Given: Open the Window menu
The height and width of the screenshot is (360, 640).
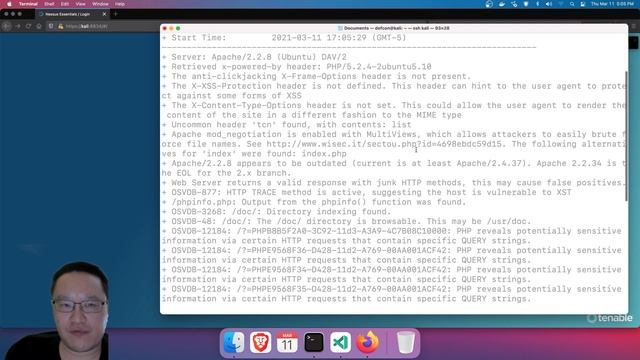Looking at the screenshot, I should pyautogui.click(x=100, y=4).
